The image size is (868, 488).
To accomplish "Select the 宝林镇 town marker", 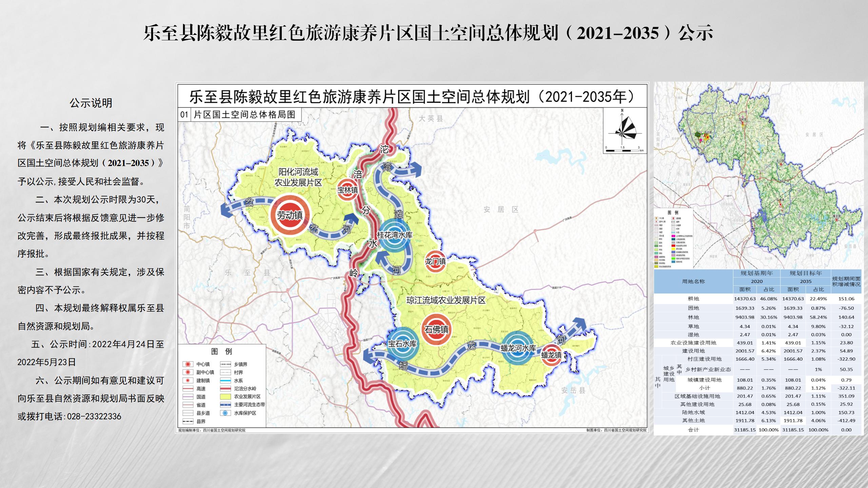I will tap(348, 190).
